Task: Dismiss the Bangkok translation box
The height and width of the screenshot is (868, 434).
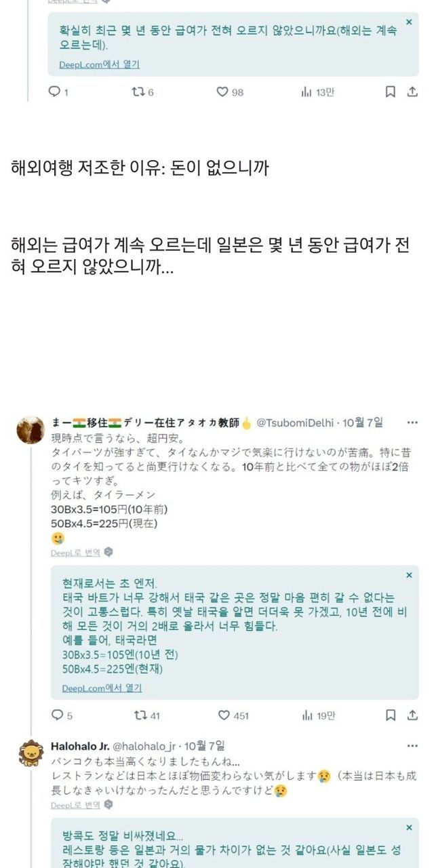Action: click(x=409, y=827)
